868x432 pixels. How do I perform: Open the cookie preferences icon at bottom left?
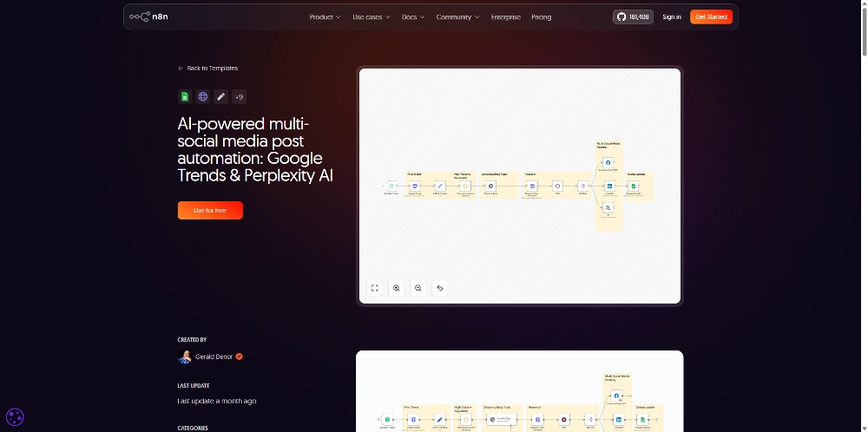[15, 417]
